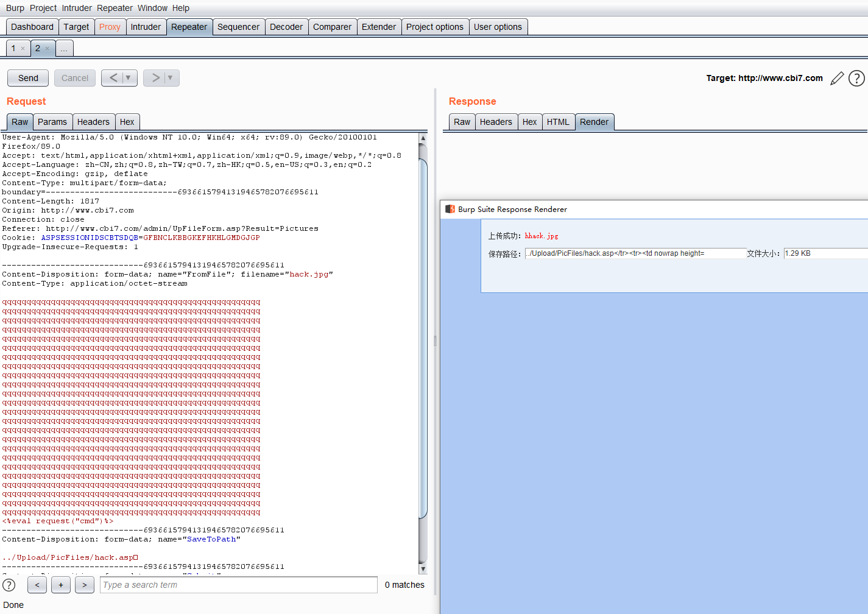
Task: Switch to the Proxy tab
Action: click(x=110, y=27)
